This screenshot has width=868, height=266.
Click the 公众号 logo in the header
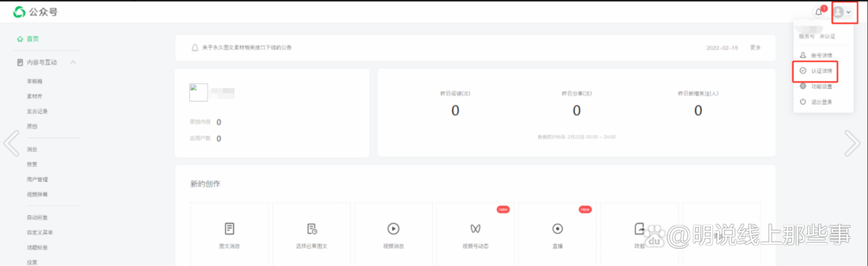36,12
